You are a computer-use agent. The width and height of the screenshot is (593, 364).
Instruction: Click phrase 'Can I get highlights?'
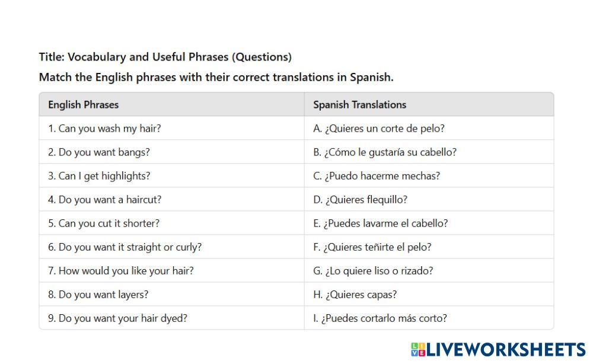point(99,176)
